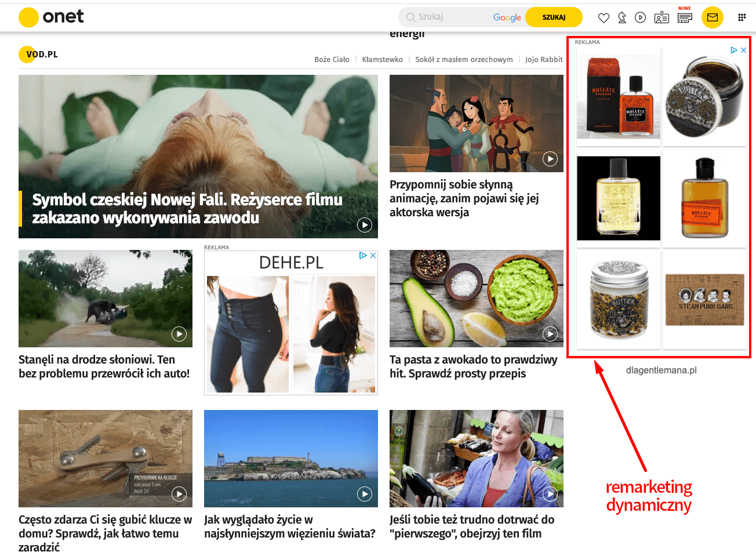
Task: Focus the Szukaj search field
Action: click(x=446, y=17)
